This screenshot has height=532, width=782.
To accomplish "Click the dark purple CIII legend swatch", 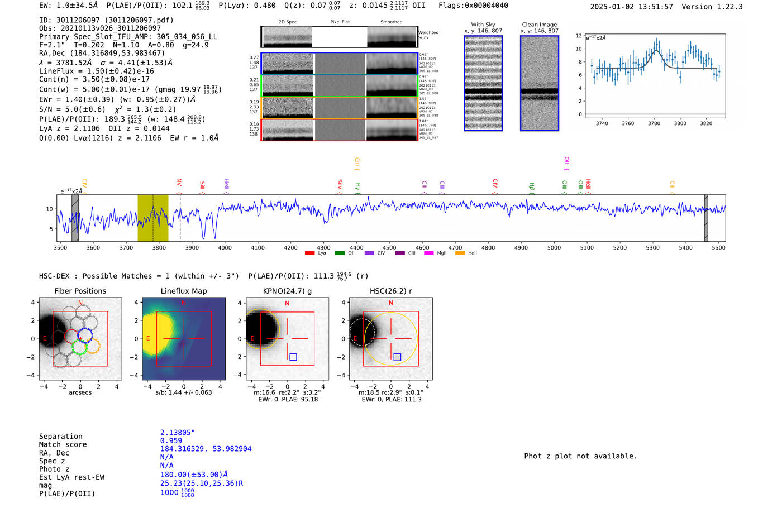I will tap(400, 253).
